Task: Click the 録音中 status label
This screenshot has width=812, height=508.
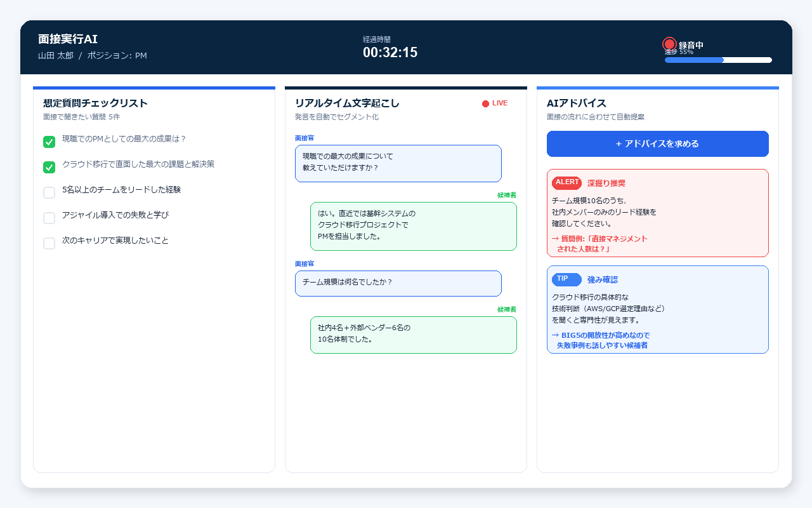Action: click(x=691, y=45)
